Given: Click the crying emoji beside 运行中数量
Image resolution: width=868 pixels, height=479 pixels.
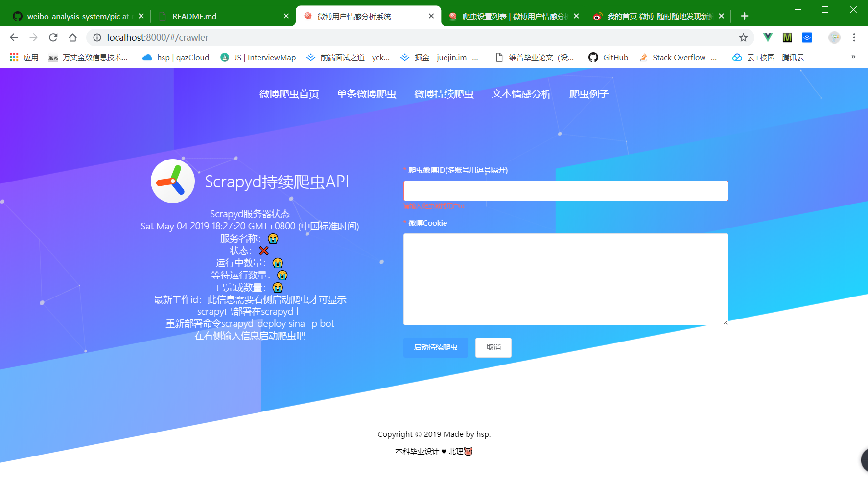Looking at the screenshot, I should pyautogui.click(x=278, y=263).
